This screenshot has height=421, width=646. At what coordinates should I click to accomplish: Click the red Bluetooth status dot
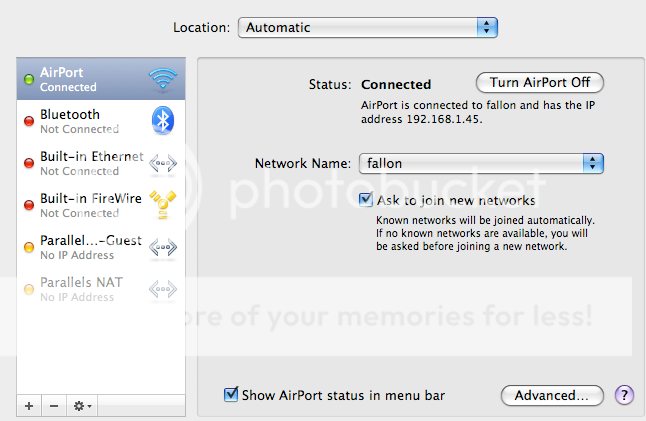pos(29,121)
